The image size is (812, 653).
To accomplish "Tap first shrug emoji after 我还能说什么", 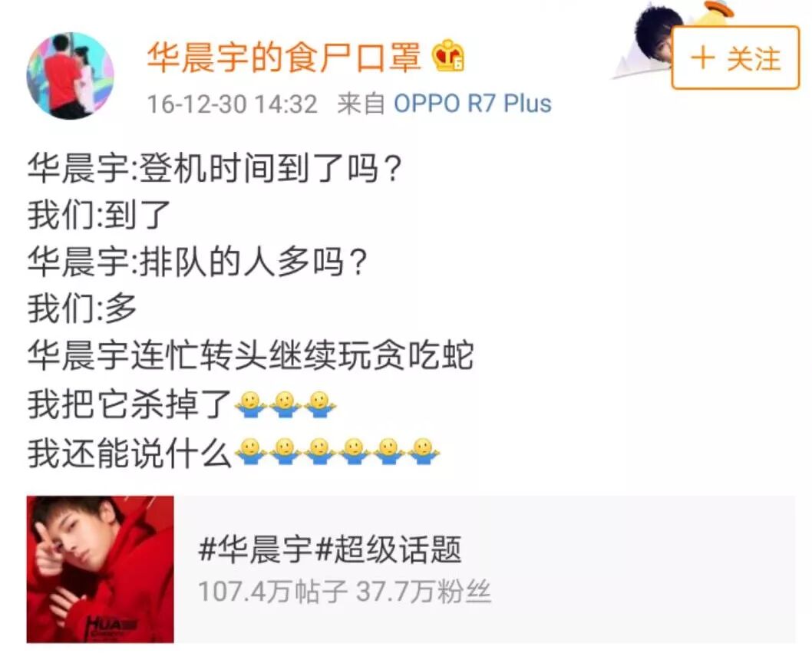I will click(251, 451).
